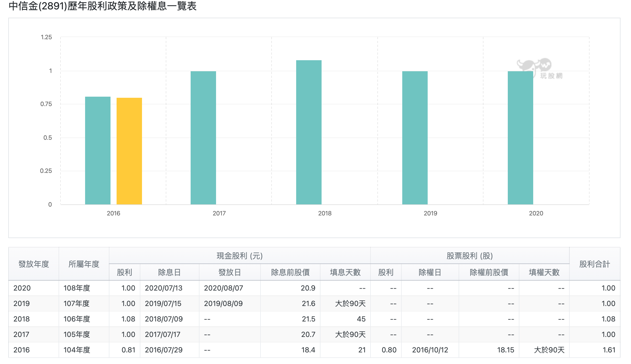The height and width of the screenshot is (364, 631).
Task: Click the 除權前股價 column header
Action: pos(489,272)
